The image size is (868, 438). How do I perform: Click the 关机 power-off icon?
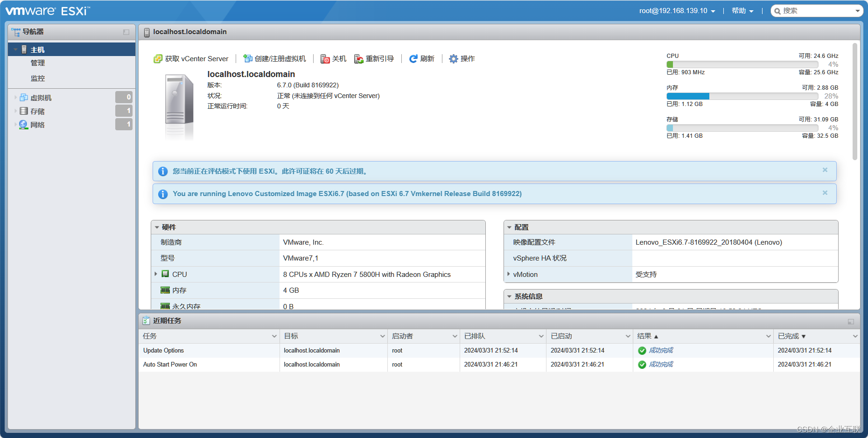click(325, 58)
